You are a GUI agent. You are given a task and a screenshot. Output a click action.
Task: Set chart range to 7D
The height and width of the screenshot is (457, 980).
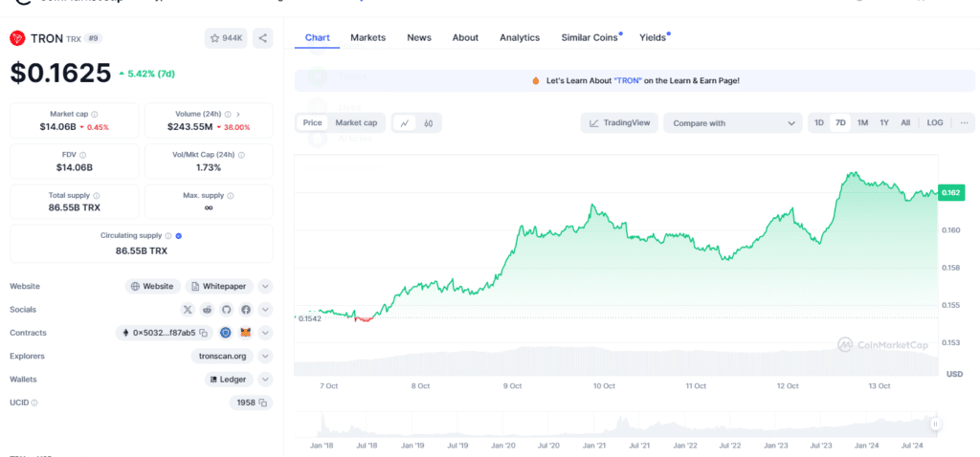(x=840, y=123)
